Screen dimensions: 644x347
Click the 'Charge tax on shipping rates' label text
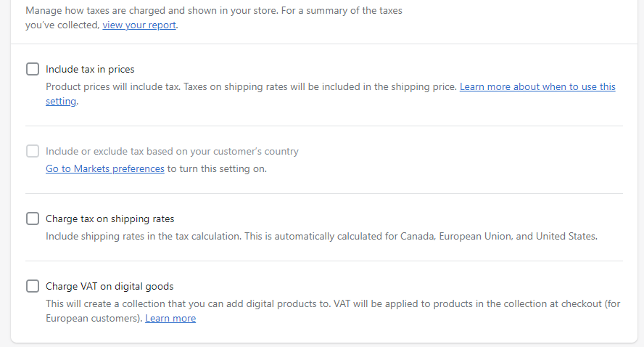(x=110, y=219)
